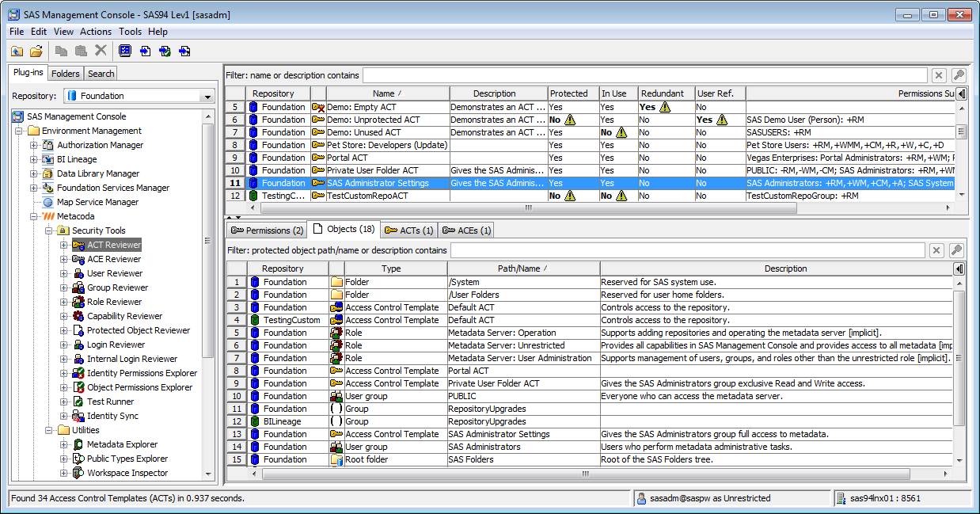Sort objects table by Path/Name column

523,268
